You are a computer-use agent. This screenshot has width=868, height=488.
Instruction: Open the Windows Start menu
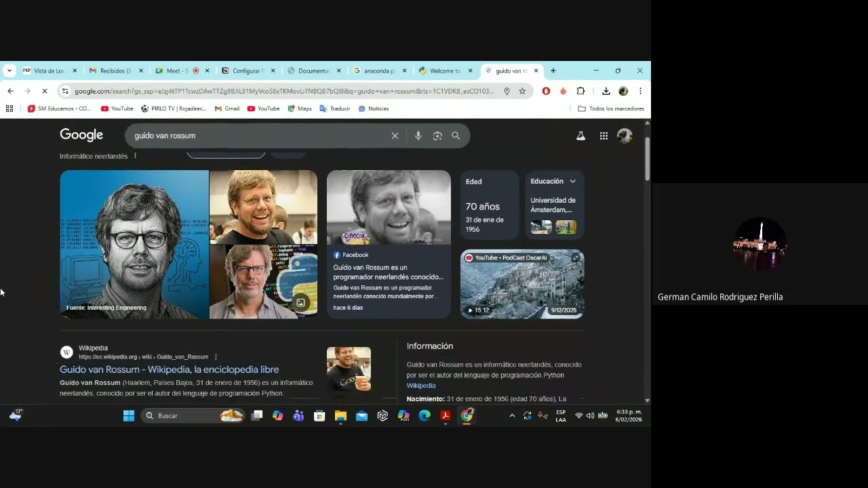128,415
